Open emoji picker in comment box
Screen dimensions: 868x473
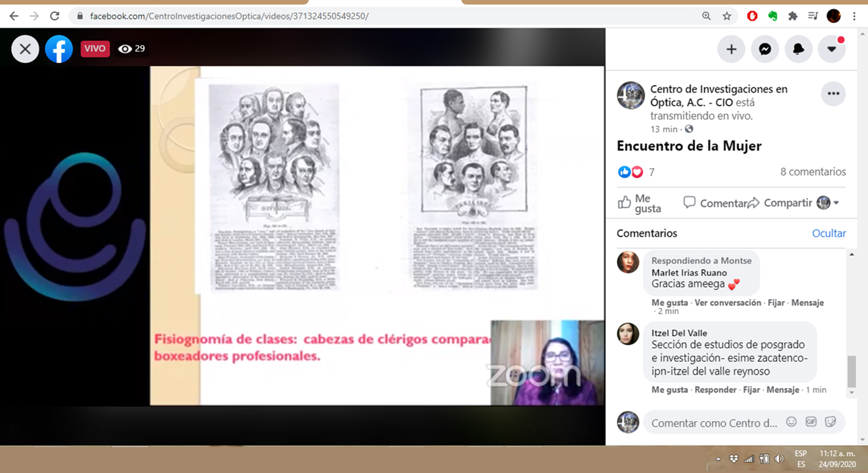(x=791, y=422)
